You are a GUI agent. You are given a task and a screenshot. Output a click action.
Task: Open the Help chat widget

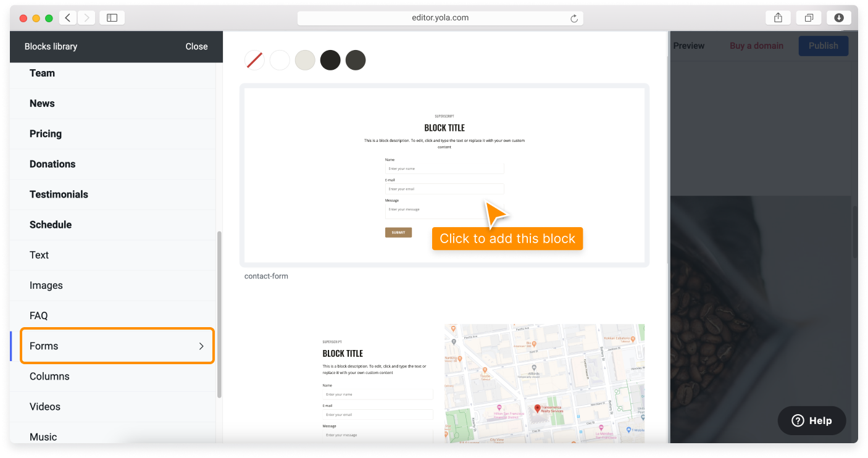click(811, 420)
